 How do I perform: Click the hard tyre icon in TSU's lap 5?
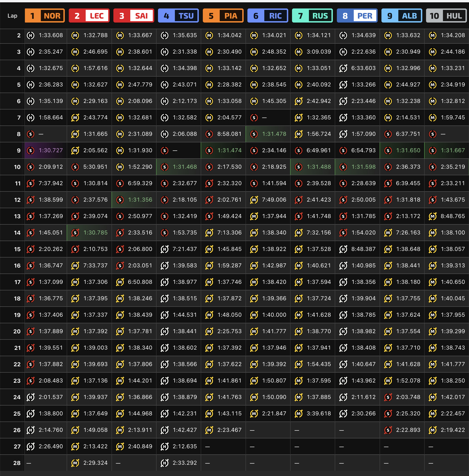165,85
